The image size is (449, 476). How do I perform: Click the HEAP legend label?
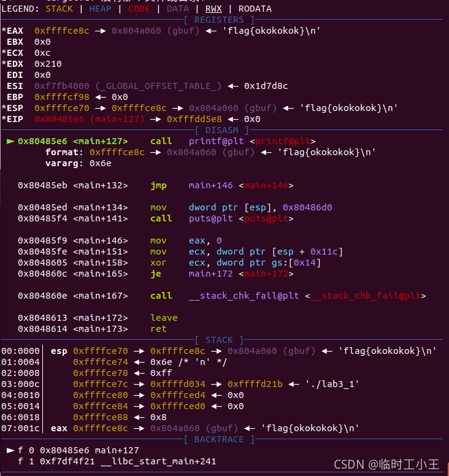pyautogui.click(x=100, y=9)
